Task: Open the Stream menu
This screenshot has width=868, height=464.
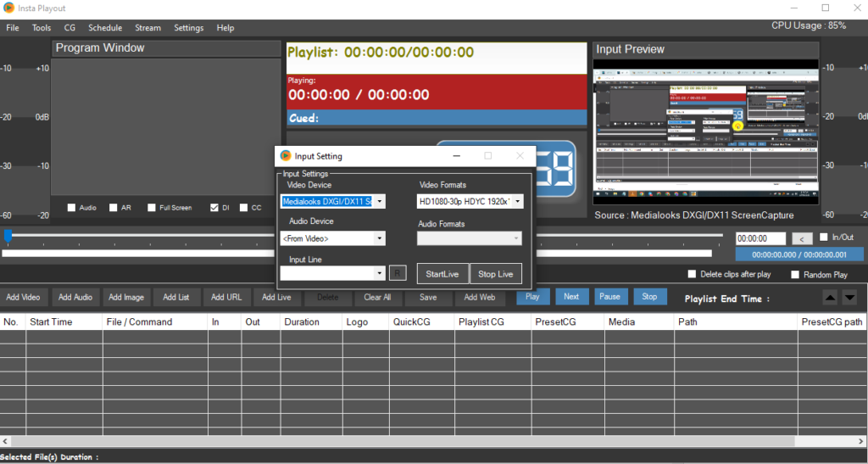Action: tap(147, 28)
